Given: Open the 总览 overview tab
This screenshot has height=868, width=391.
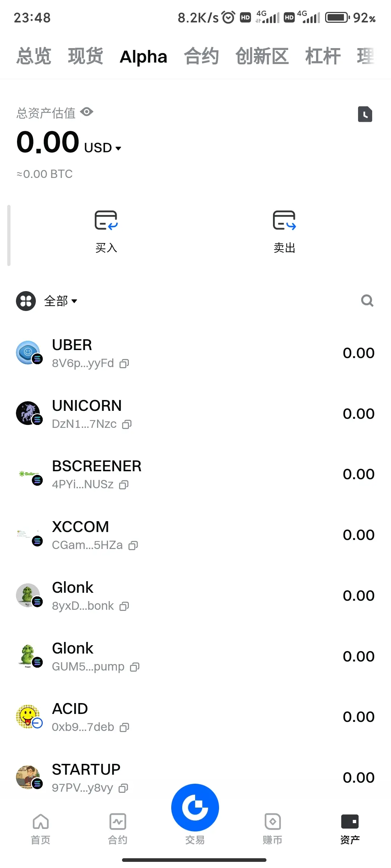Looking at the screenshot, I should click(x=34, y=56).
